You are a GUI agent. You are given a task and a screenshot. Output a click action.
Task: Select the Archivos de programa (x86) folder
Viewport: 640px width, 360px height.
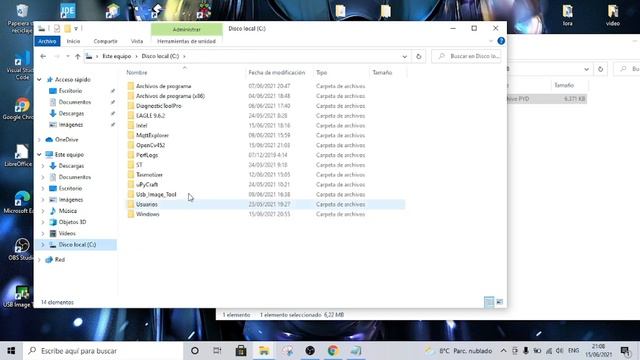click(170, 96)
